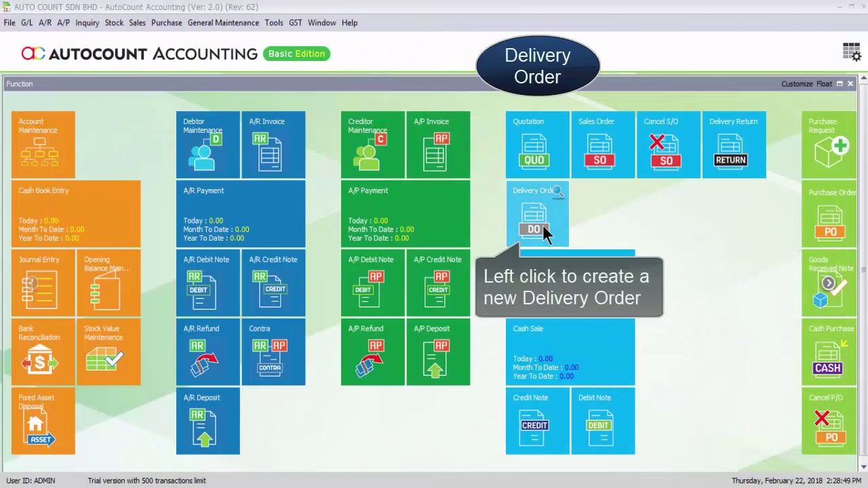Open A/R Deposit tile

208,421
